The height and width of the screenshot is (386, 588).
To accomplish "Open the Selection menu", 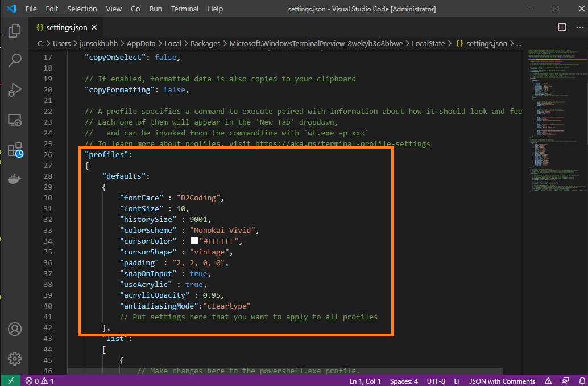I will point(82,9).
